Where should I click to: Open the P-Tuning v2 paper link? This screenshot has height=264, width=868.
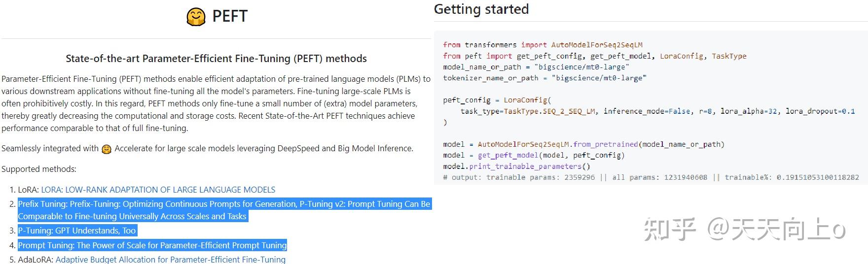click(365, 204)
